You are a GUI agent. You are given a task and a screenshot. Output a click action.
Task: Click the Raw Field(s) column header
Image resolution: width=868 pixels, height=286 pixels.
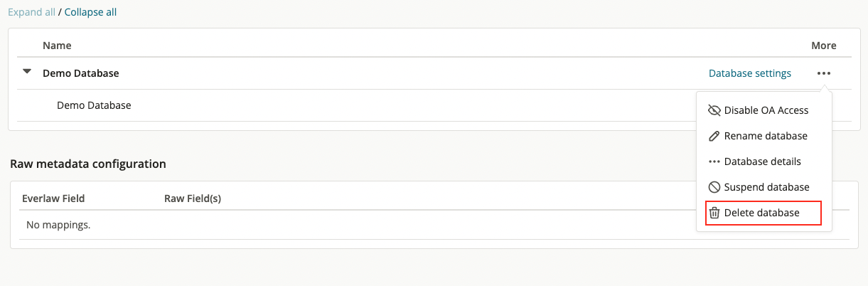(193, 198)
